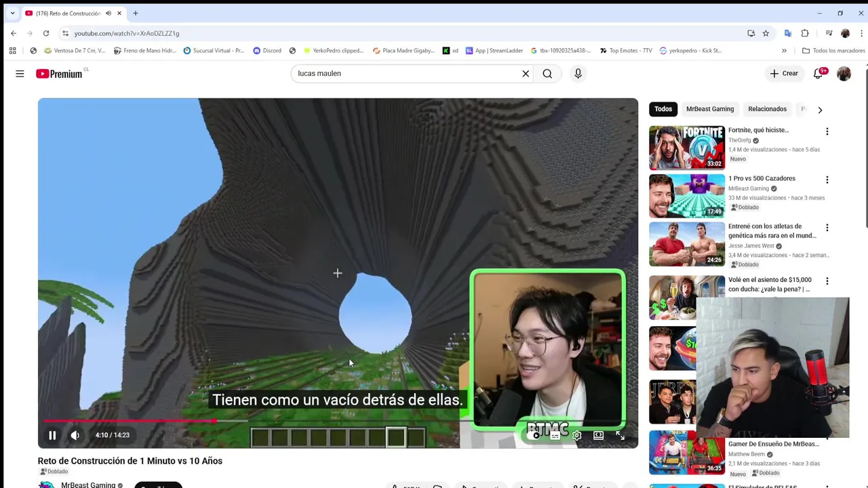Image resolution: width=868 pixels, height=488 pixels.
Task: Toggle the autoplay switch in player
Action: pyautogui.click(x=536, y=435)
